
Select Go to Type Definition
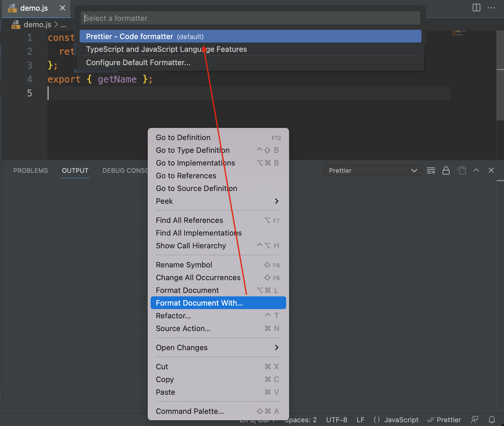click(218, 150)
